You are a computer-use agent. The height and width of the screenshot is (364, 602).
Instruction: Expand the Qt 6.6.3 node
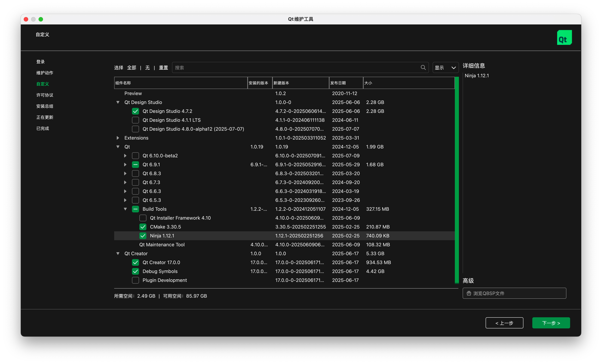pos(125,191)
